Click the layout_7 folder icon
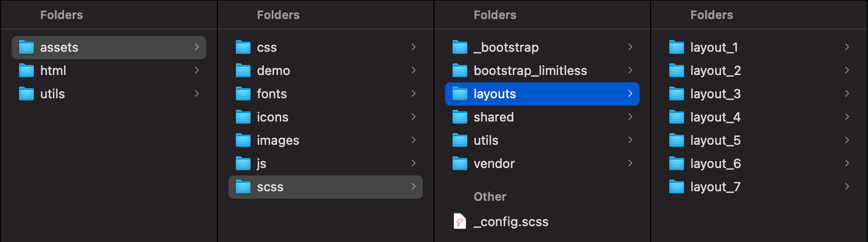Viewport: 868px width, 242px height. [x=677, y=187]
